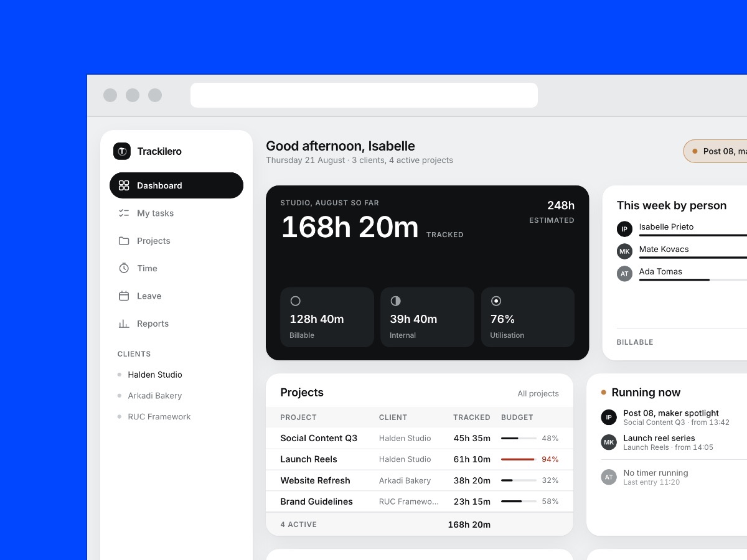Click the Trackilero logo icon
Screen dimensions: 747x560
[x=122, y=151]
